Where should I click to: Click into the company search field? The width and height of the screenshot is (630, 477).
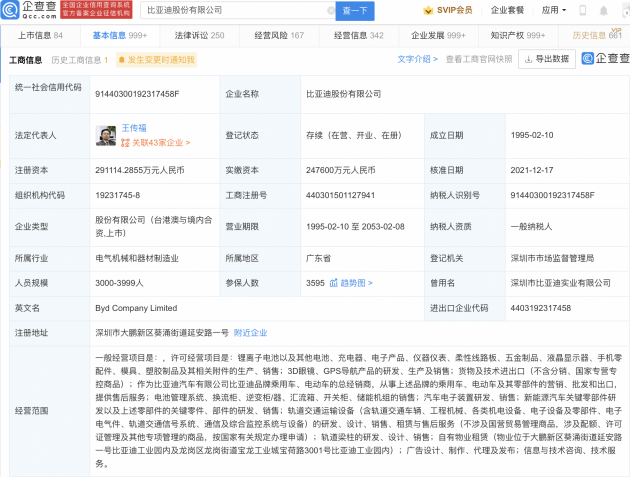tap(237, 10)
